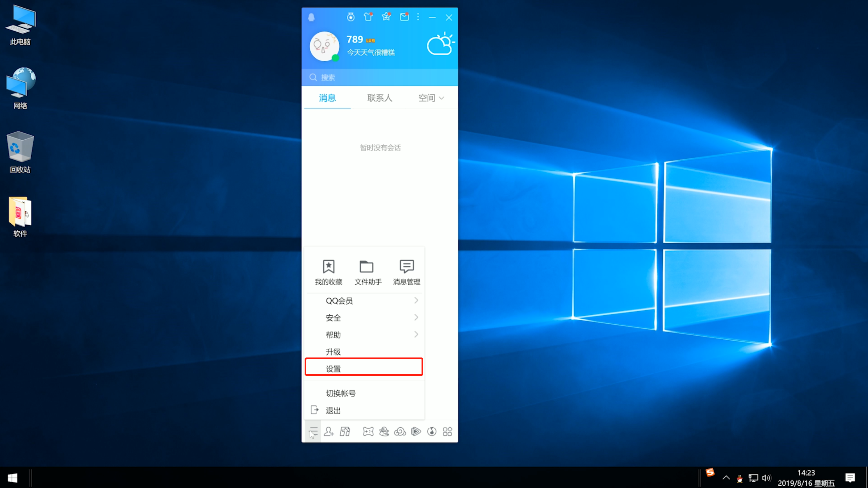Open the Windows Start button
Screen dimensions: 868x488
click(x=12, y=478)
